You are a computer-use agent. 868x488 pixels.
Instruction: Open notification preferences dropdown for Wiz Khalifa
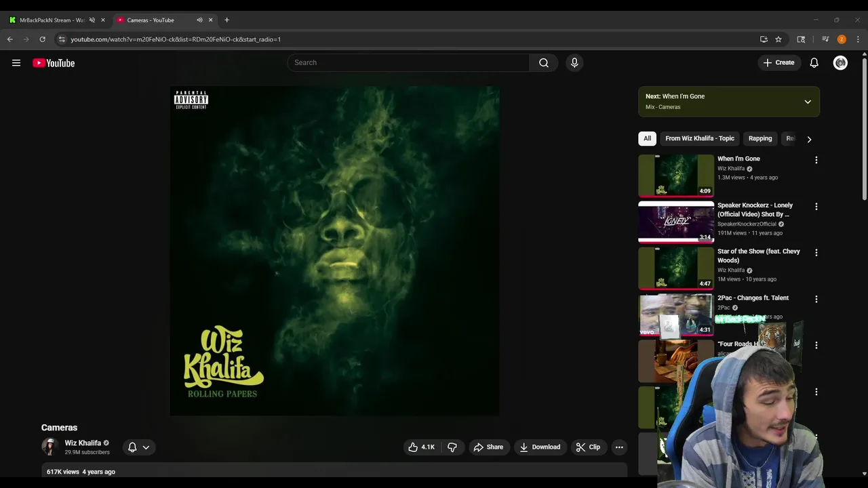(138, 447)
